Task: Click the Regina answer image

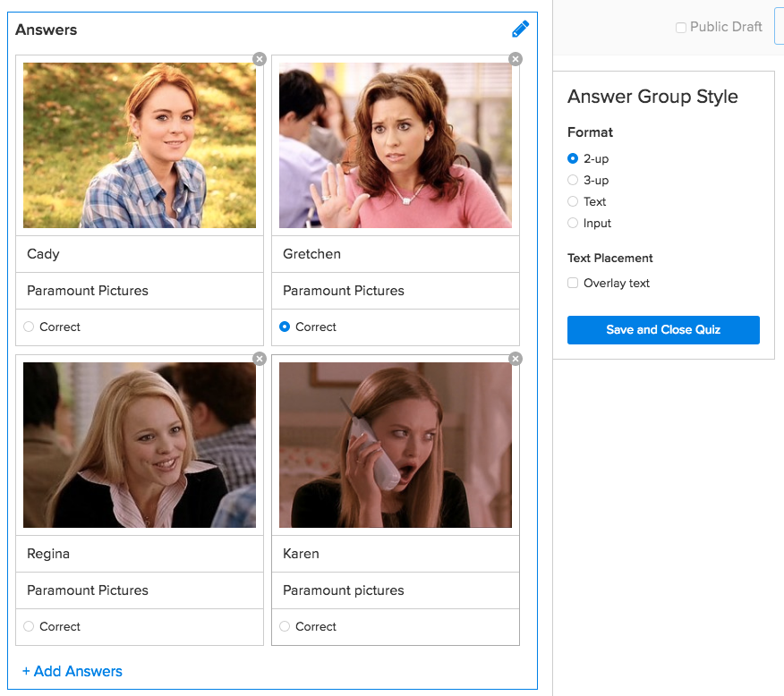Action: point(140,446)
